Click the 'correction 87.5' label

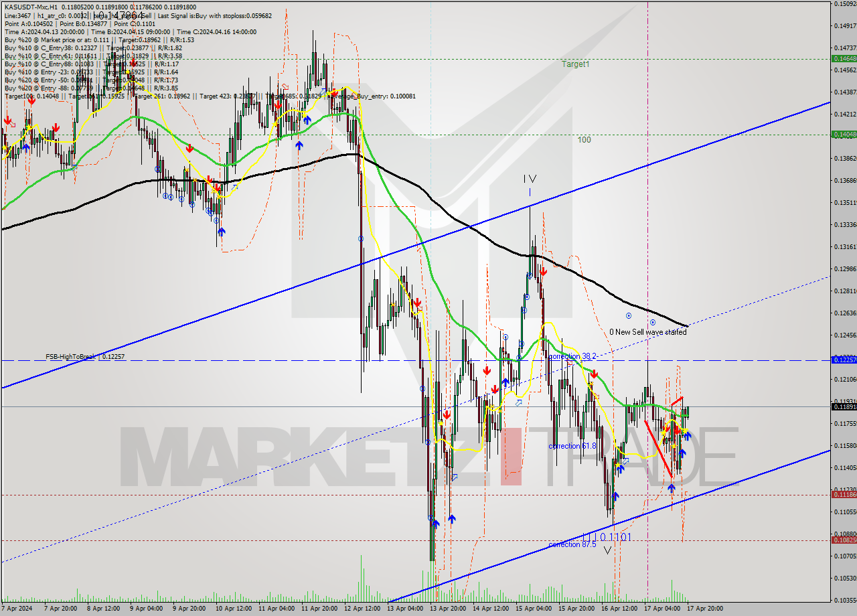point(572,544)
